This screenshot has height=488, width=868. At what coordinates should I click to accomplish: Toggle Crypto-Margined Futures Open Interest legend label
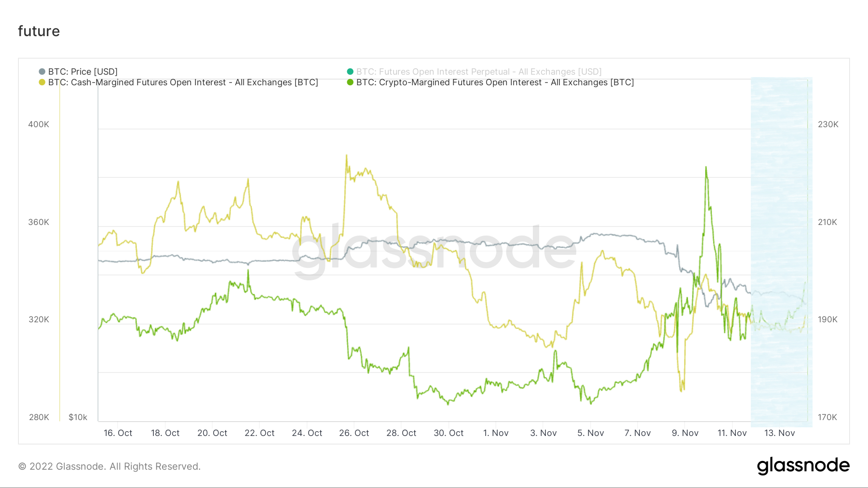click(x=495, y=82)
